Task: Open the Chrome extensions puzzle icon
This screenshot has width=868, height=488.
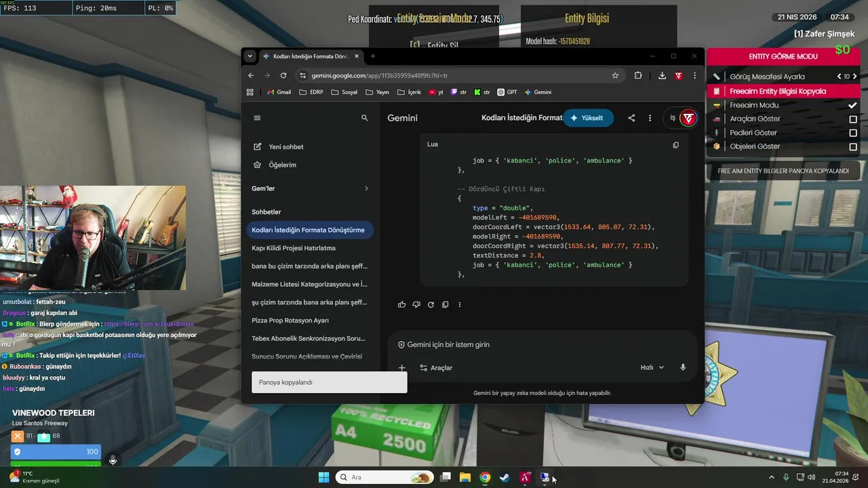Action: 638,75
